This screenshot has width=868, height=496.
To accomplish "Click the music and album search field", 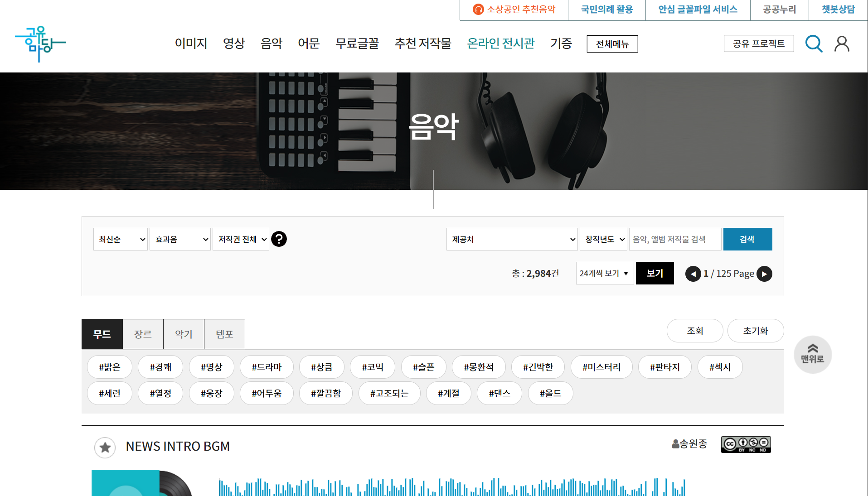I will [674, 239].
